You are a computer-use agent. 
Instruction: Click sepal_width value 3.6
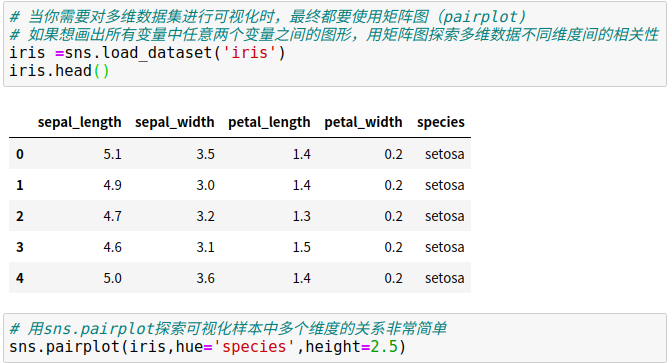205,278
